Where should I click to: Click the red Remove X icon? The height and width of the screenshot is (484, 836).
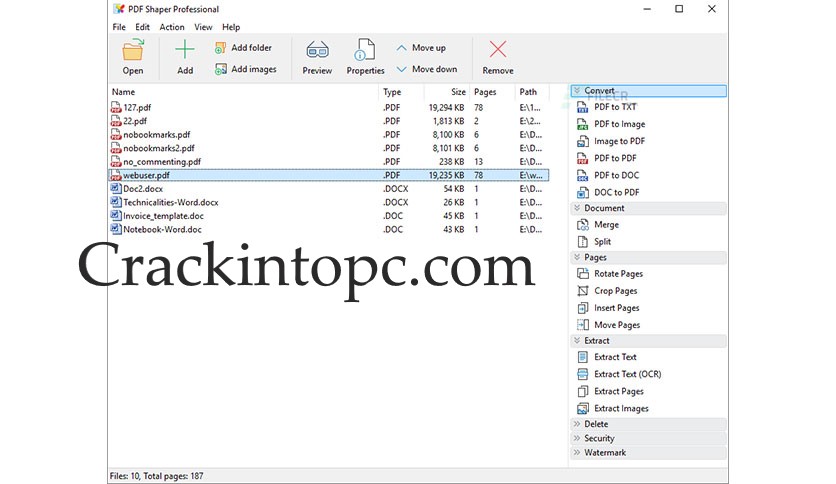[498, 50]
